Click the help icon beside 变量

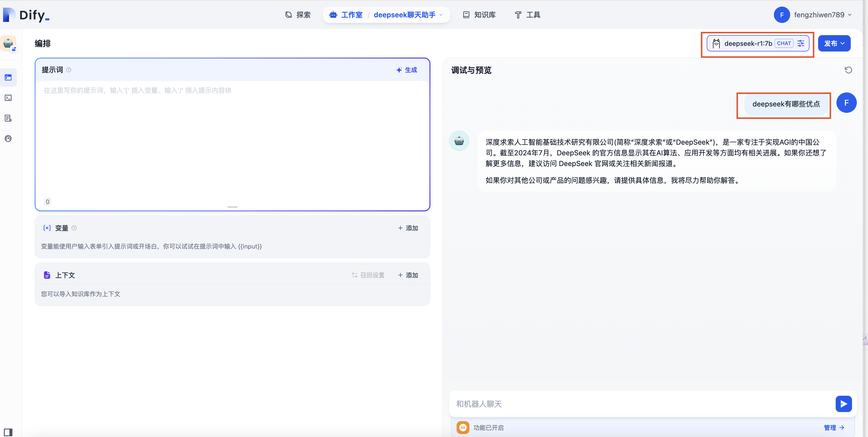[74, 228]
